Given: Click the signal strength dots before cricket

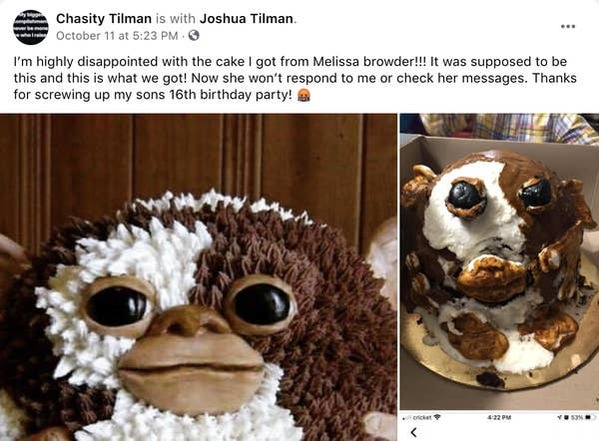Looking at the screenshot, I should tap(406, 418).
